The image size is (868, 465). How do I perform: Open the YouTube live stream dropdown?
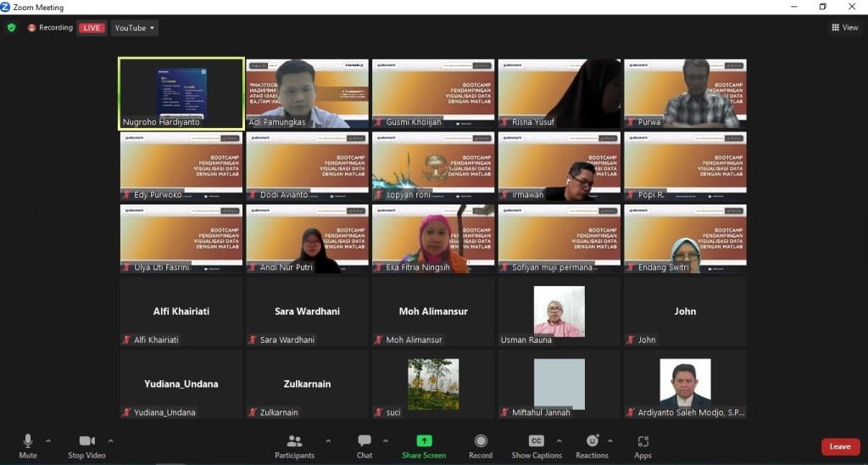pos(135,28)
